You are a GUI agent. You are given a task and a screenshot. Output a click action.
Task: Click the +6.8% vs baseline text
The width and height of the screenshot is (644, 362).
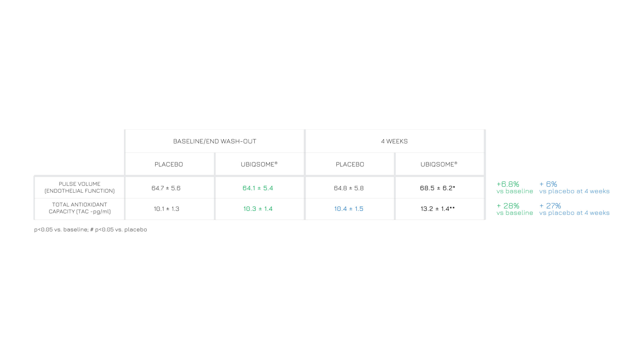click(514, 188)
